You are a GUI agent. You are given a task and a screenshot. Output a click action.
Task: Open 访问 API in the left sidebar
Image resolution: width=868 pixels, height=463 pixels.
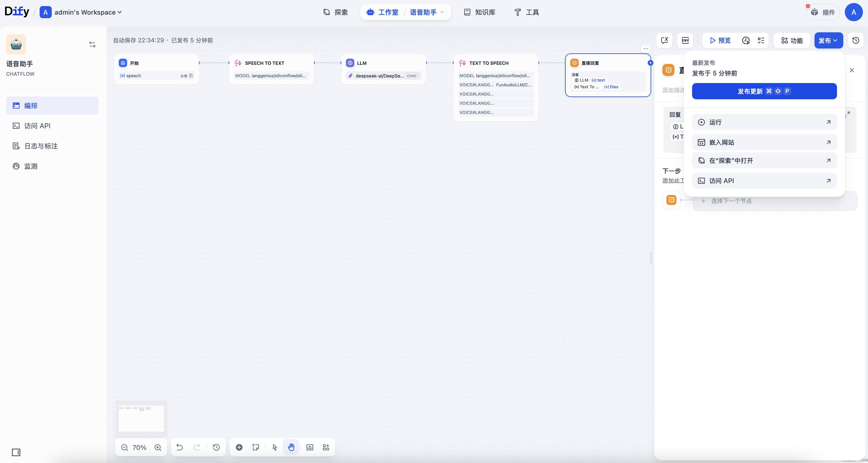37,126
